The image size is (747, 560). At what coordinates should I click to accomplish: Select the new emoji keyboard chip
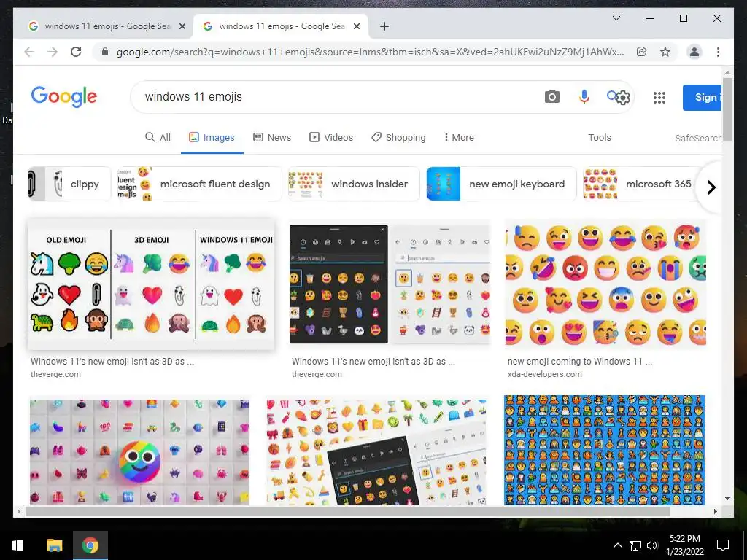pos(501,184)
